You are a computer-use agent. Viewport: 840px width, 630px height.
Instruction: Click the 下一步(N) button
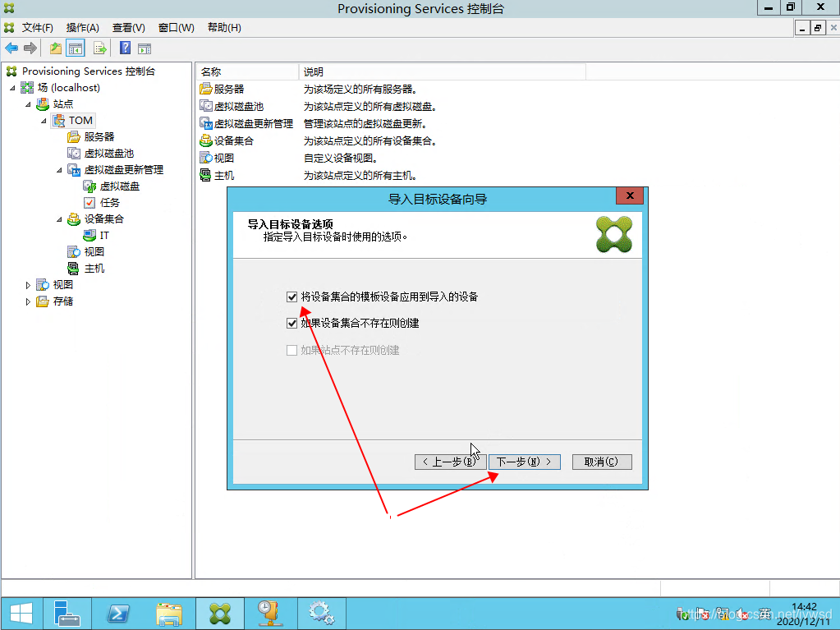(524, 462)
